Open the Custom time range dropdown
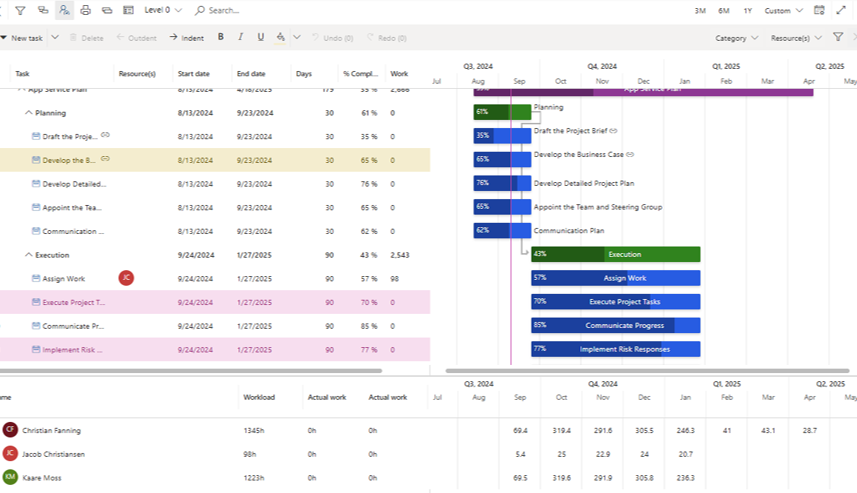The width and height of the screenshot is (857, 493). pos(783,10)
